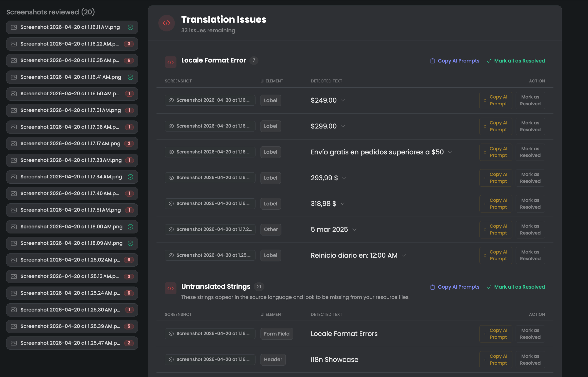Image resolution: width=588 pixels, height=377 pixels.
Task: Click the clipboard icon in the Locale Format Error header
Action: (433, 61)
